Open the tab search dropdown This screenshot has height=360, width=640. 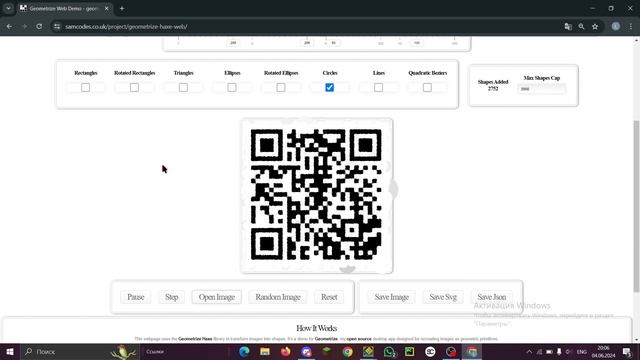(x=8, y=8)
